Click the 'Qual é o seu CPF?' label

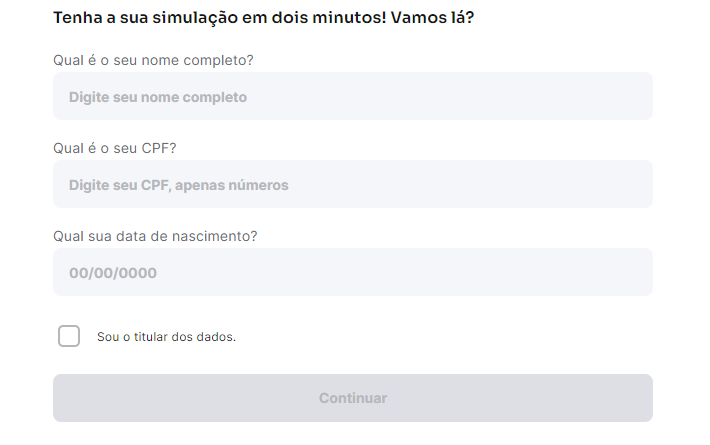coord(115,148)
